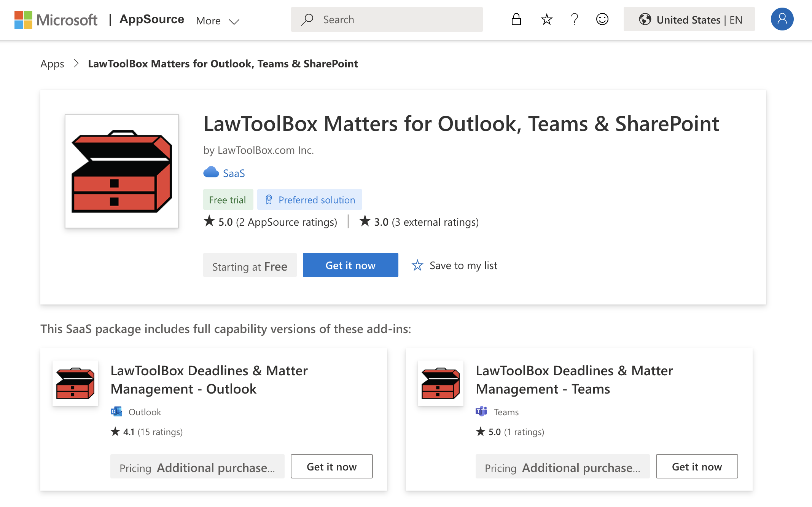Get it now for Teams add-in

(696, 467)
